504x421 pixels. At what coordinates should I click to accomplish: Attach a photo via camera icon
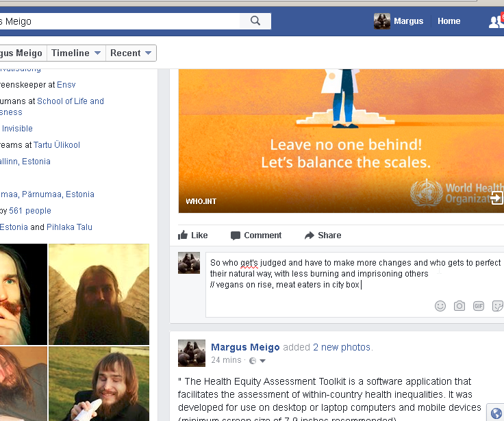click(x=459, y=305)
